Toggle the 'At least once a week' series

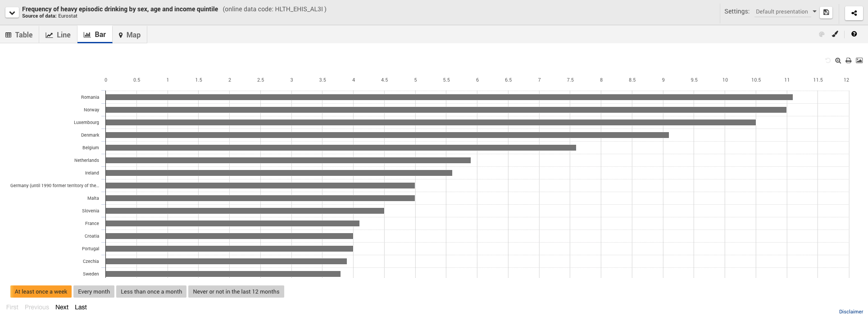click(41, 292)
